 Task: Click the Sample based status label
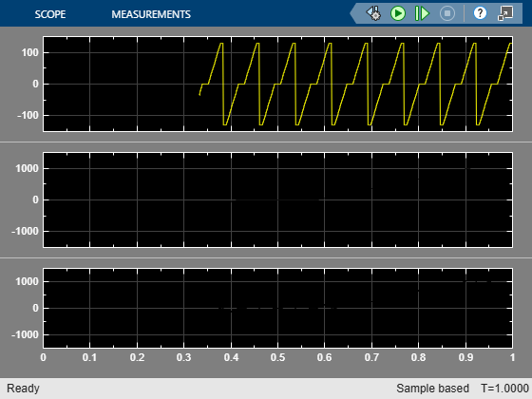click(432, 389)
